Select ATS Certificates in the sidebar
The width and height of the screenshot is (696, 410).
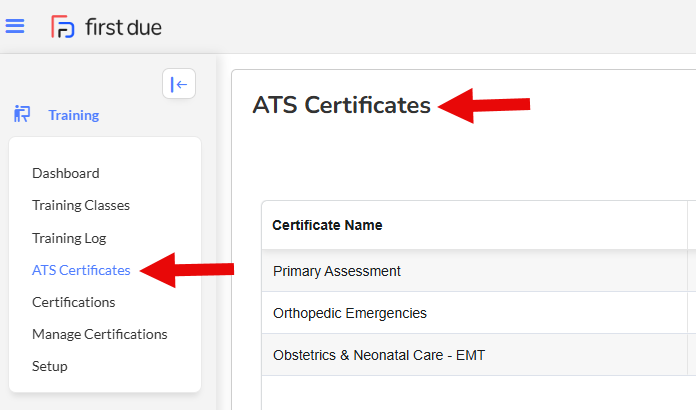[x=81, y=270]
